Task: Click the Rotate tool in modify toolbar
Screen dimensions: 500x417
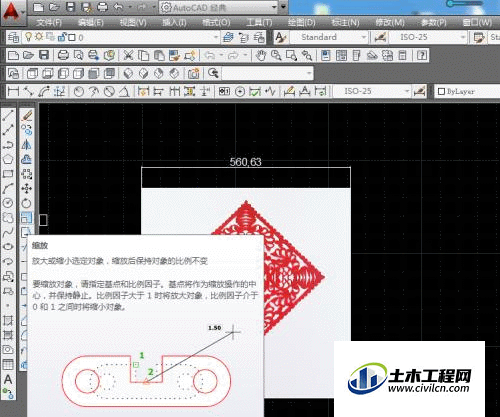Action: tap(27, 203)
